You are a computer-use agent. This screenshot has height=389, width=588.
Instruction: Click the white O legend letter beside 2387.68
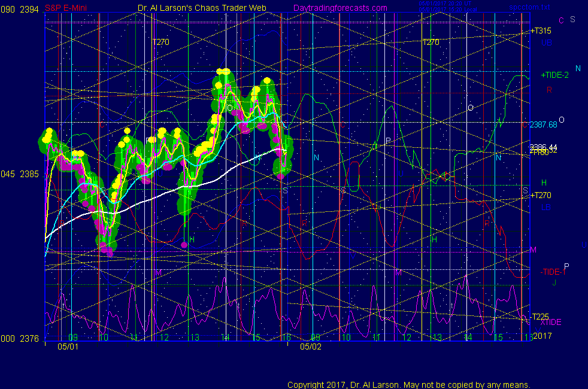[562, 120]
